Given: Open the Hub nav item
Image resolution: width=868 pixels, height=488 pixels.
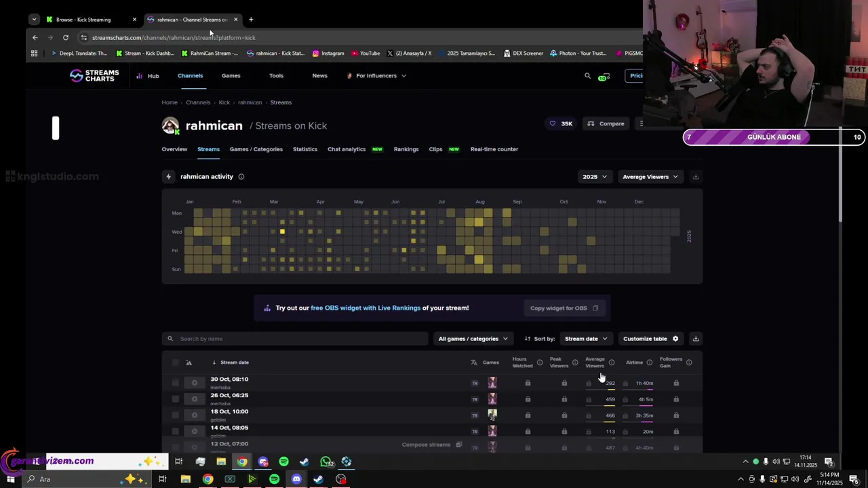Looking at the screenshot, I should click(148, 76).
